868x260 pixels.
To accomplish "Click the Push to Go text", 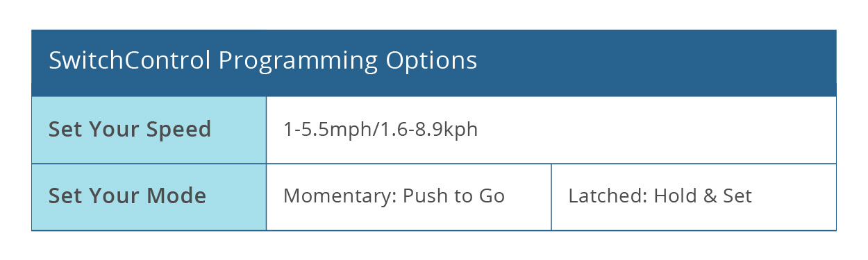I will [454, 197].
